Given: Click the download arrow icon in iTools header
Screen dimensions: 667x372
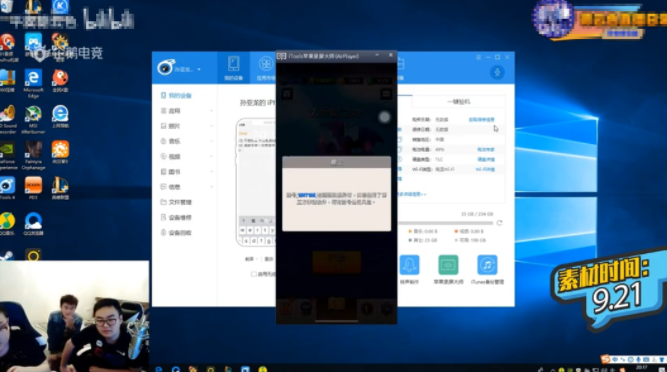Looking at the screenshot, I should [497, 72].
